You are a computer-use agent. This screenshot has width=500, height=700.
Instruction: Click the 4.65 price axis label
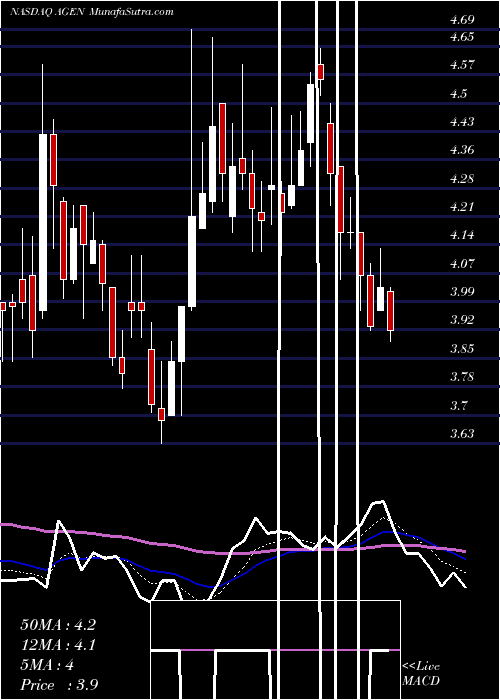(x=462, y=37)
